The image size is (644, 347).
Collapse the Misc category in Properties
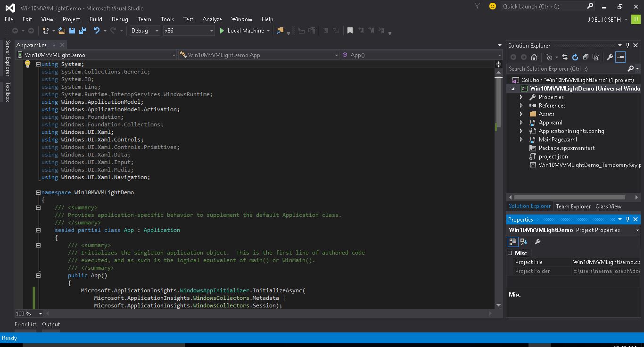tap(510, 253)
